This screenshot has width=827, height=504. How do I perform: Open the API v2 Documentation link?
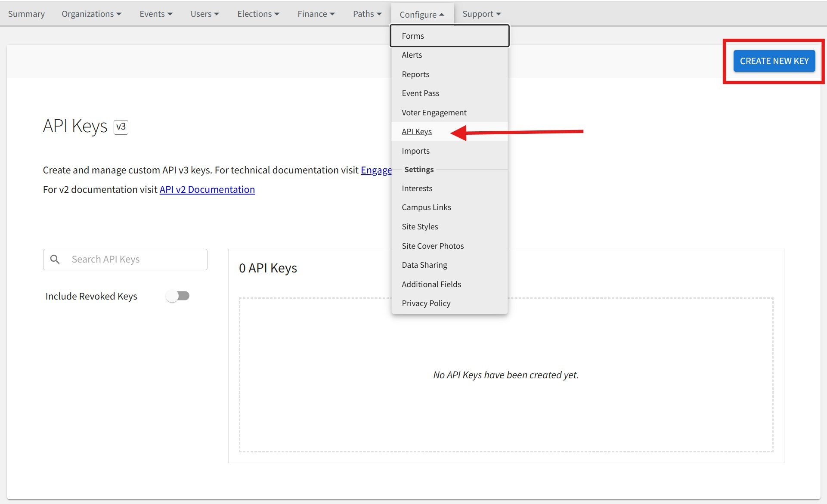pyautogui.click(x=207, y=190)
